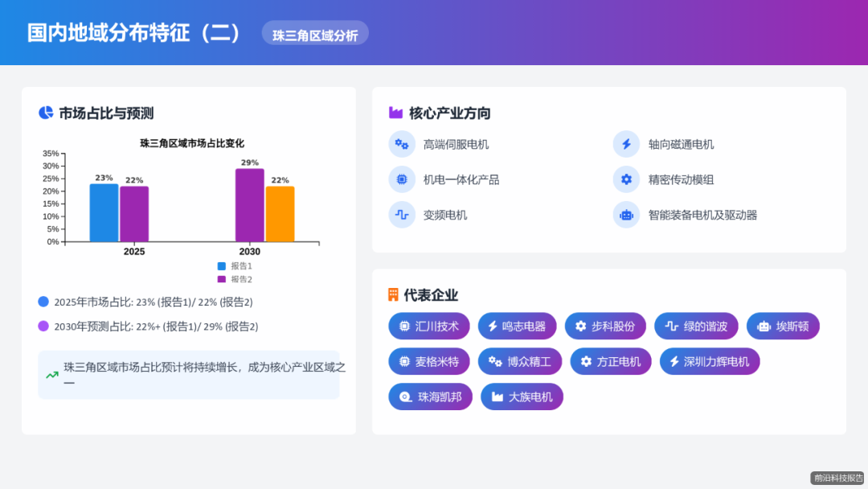Select the 埃斯顿 company pill

tap(783, 326)
